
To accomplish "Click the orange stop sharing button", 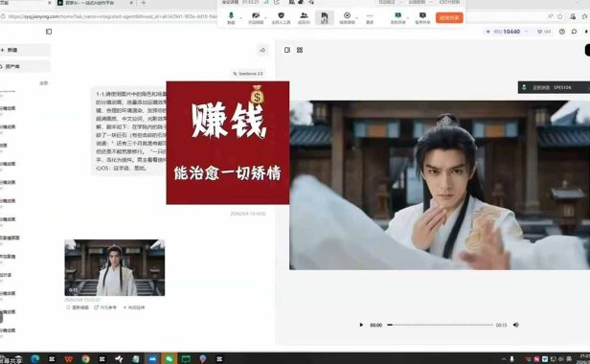I will pos(449,17).
